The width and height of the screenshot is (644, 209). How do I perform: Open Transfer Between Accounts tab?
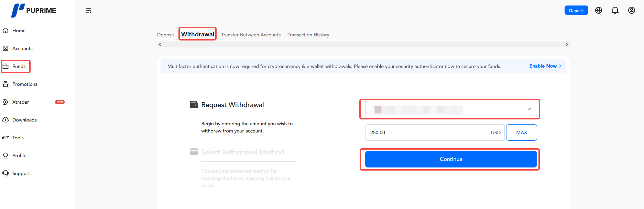251,35
